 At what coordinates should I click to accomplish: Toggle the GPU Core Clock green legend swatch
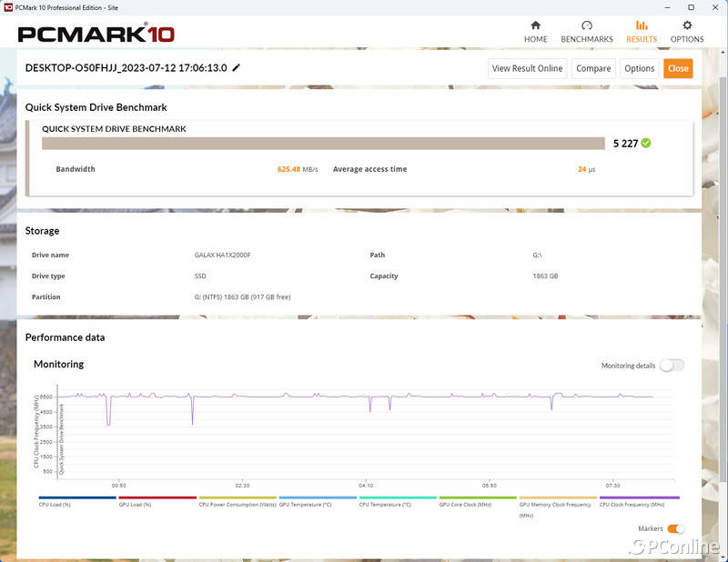tap(478, 497)
